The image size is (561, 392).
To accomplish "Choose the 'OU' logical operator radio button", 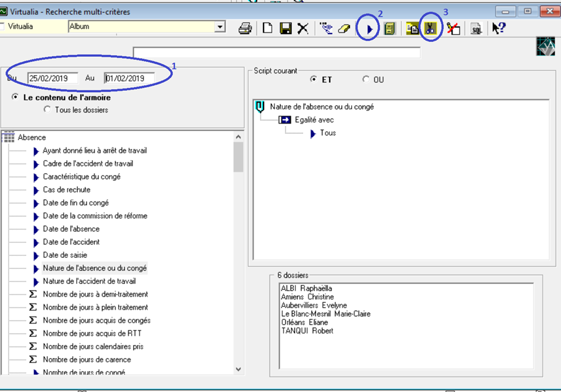I will point(366,79).
